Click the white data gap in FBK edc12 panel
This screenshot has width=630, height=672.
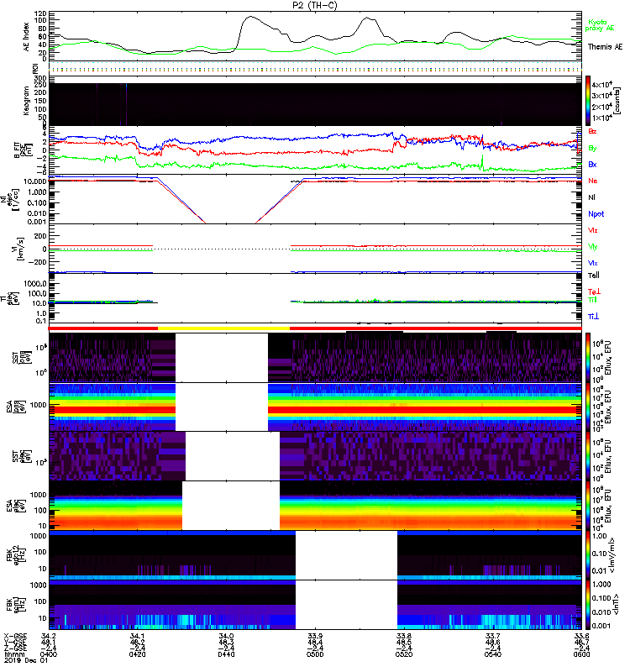(346, 555)
